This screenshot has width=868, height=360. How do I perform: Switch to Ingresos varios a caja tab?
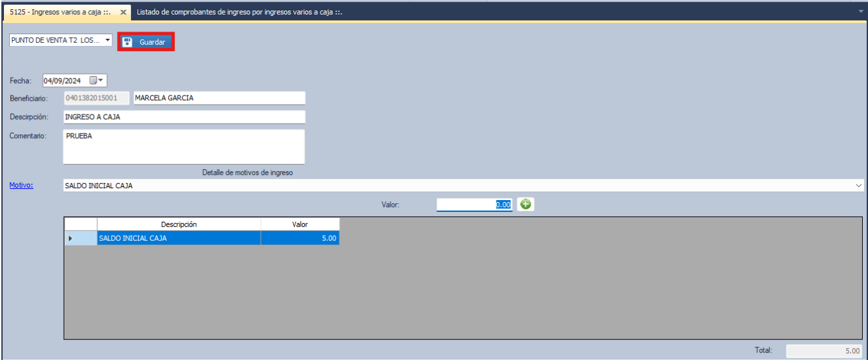pos(59,13)
